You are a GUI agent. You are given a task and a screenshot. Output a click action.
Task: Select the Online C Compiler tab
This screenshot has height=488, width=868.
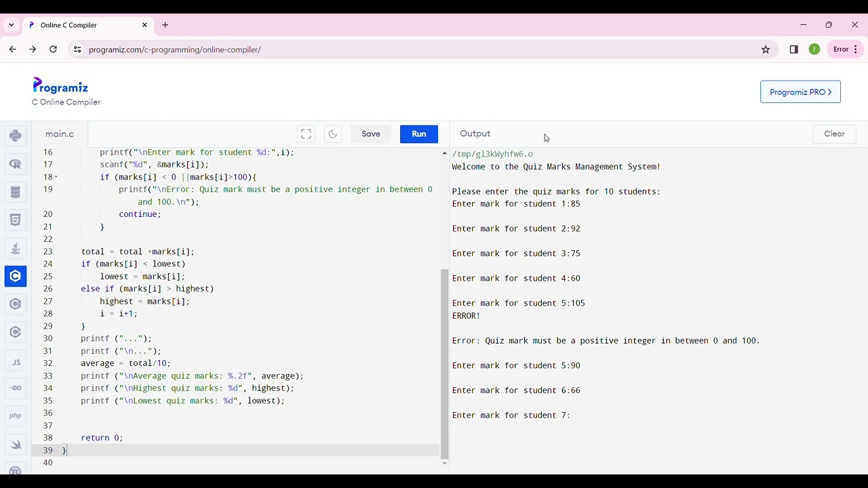[x=88, y=25]
